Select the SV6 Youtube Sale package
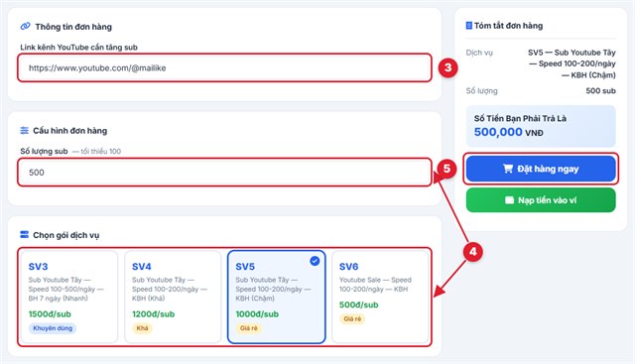 click(x=380, y=297)
